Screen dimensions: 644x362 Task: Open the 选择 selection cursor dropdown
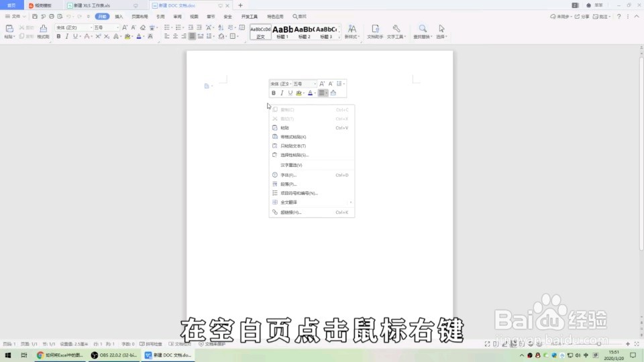pyautogui.click(x=441, y=32)
